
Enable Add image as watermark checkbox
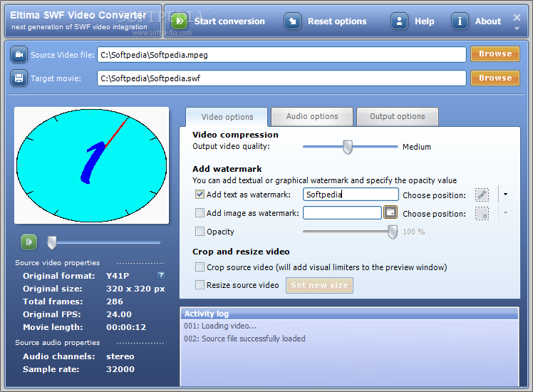[x=200, y=213]
